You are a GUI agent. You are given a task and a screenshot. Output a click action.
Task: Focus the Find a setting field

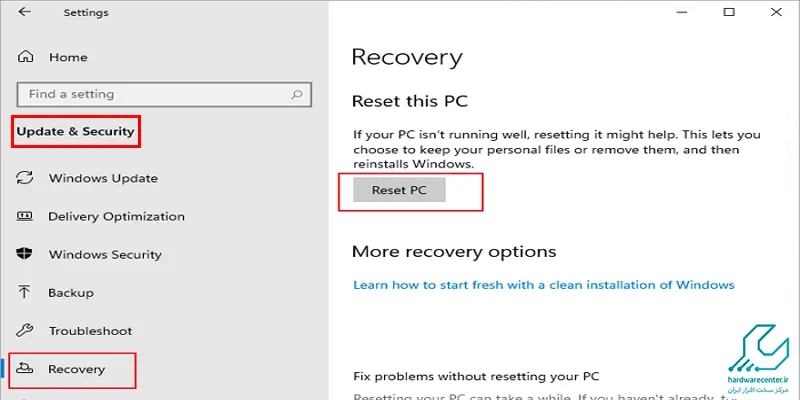pos(164,94)
